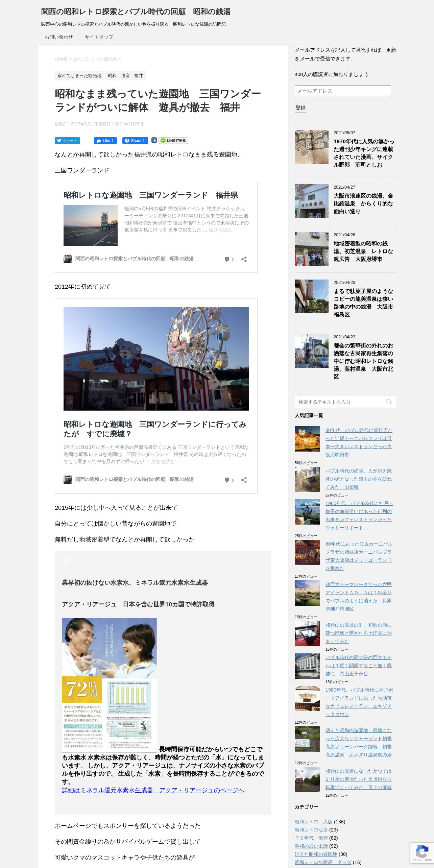
Task: Click the メールアドレス input field
Action: (343, 91)
